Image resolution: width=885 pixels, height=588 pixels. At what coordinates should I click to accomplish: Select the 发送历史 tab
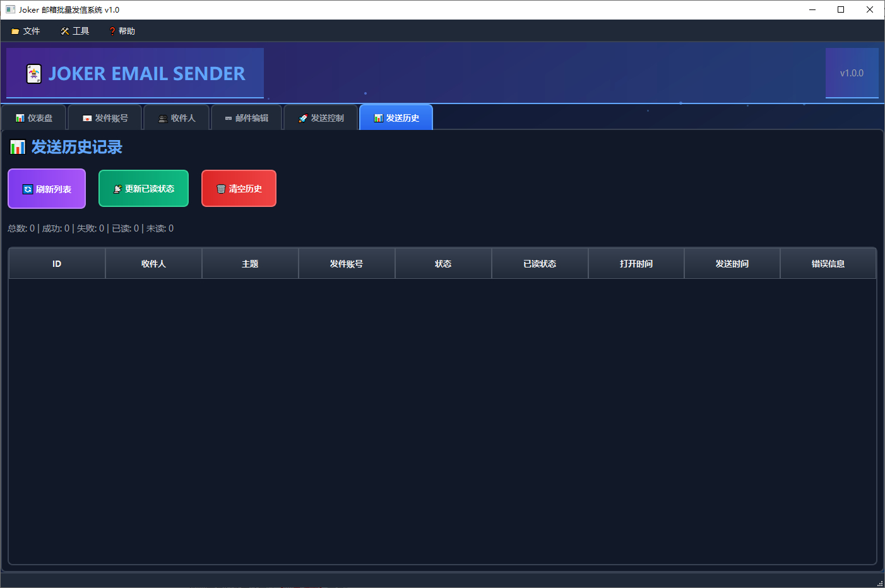[x=396, y=118]
